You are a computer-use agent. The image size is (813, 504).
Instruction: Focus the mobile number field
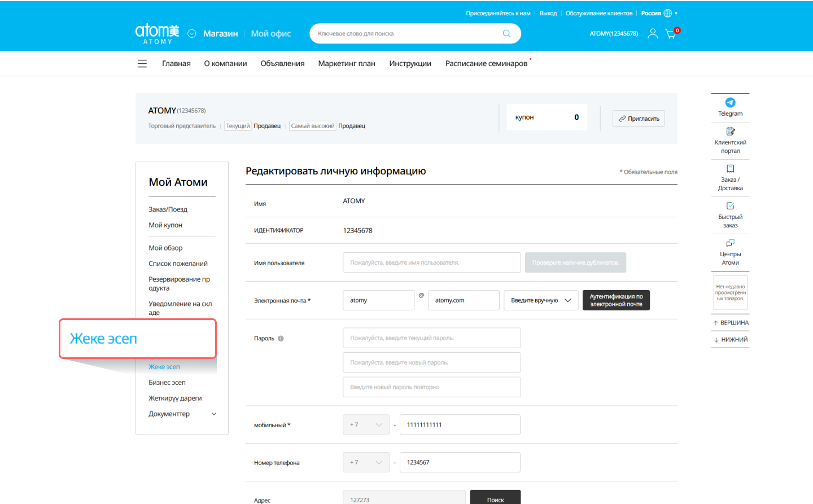point(460,425)
